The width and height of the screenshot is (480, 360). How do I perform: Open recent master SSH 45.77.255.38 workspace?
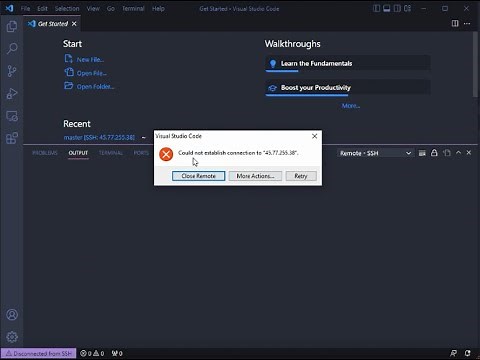click(99, 137)
